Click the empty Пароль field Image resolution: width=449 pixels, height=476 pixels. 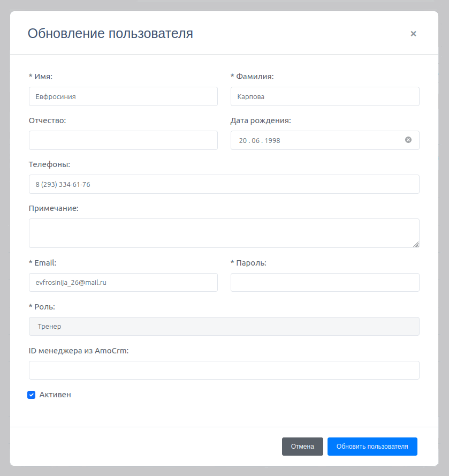pos(325,282)
